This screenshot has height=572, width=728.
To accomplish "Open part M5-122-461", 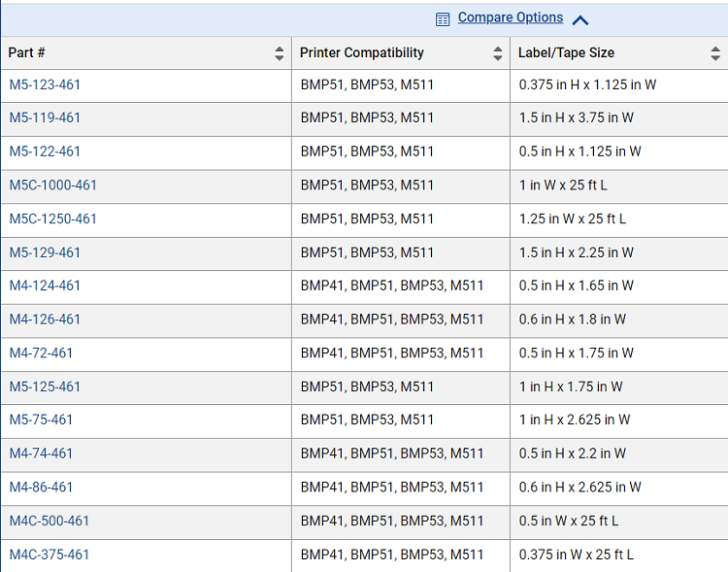I will click(x=45, y=151).
